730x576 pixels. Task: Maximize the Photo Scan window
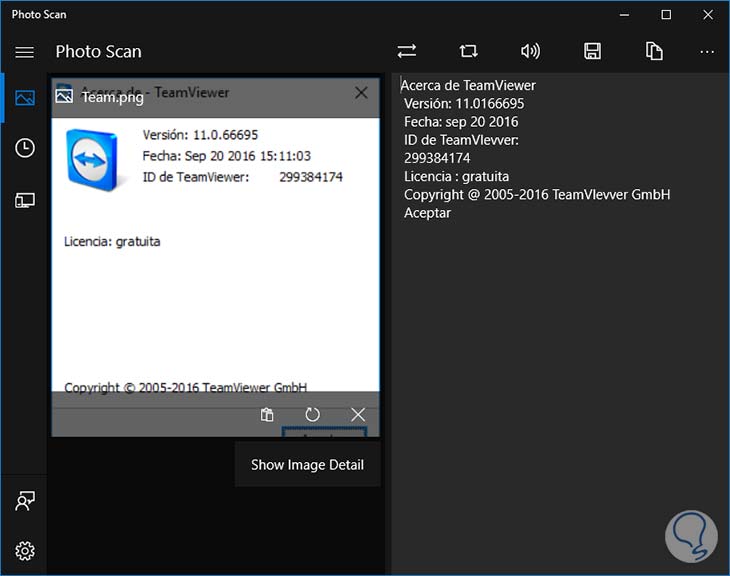tap(666, 15)
